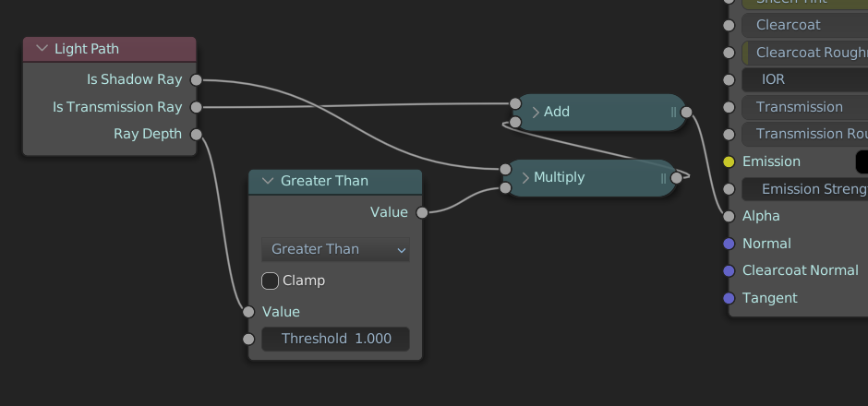Click the Add node output socket
Screen dimensions: 868x406
tap(686, 113)
